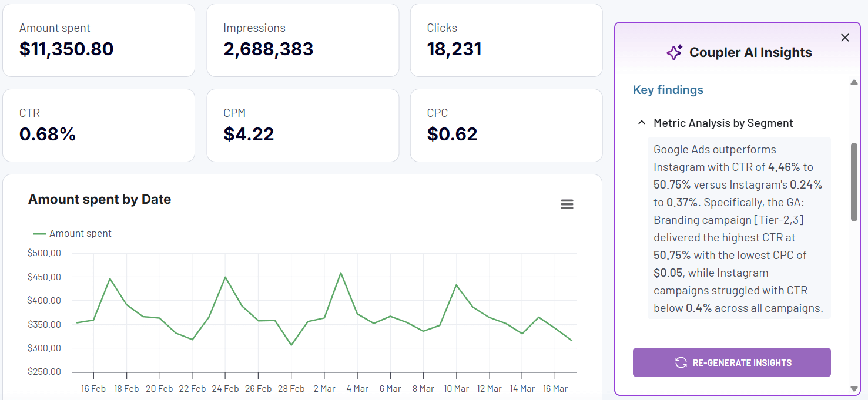868x400 pixels.
Task: Collapse the Metric Analysis by Segment section
Action: 641,123
